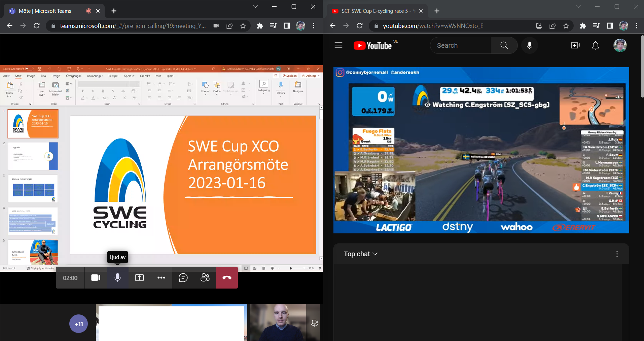Switch to the Infoga ribbon tab
This screenshot has height=341, width=644.
(x=31, y=76)
